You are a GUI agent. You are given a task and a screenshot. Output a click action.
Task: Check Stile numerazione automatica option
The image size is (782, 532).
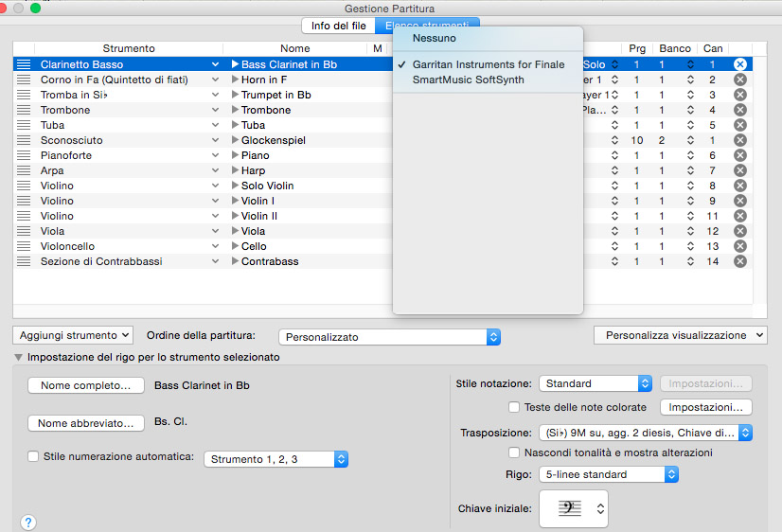(34, 455)
